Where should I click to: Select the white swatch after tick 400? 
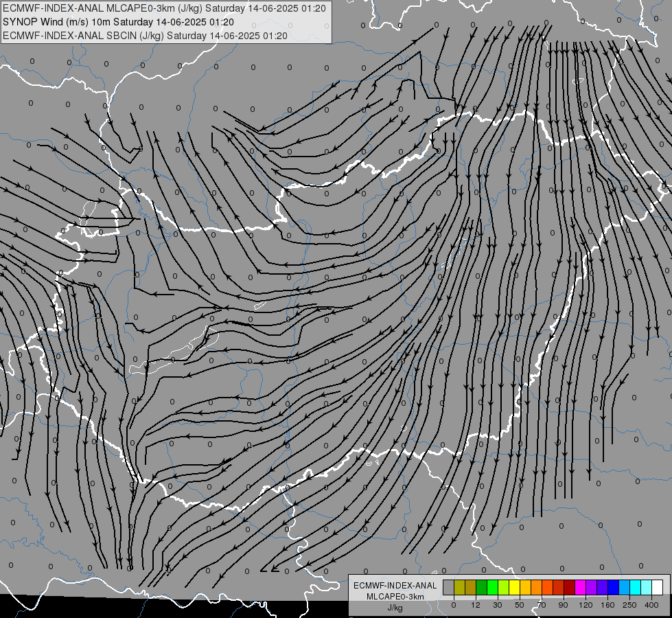pyautogui.click(x=658, y=588)
